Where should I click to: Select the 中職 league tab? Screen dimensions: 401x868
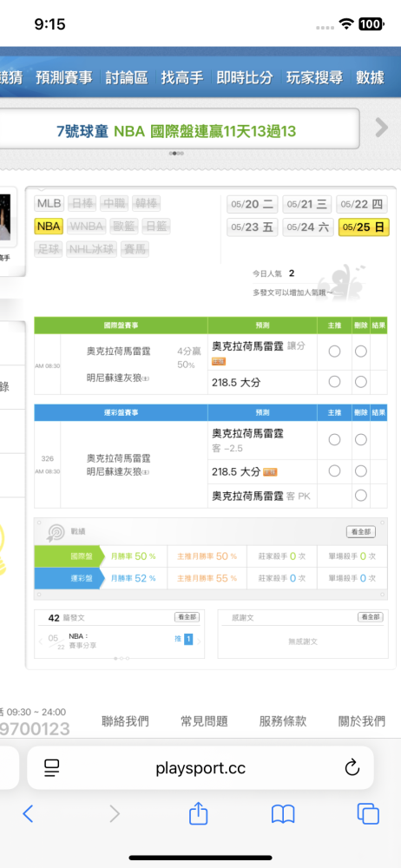114,203
